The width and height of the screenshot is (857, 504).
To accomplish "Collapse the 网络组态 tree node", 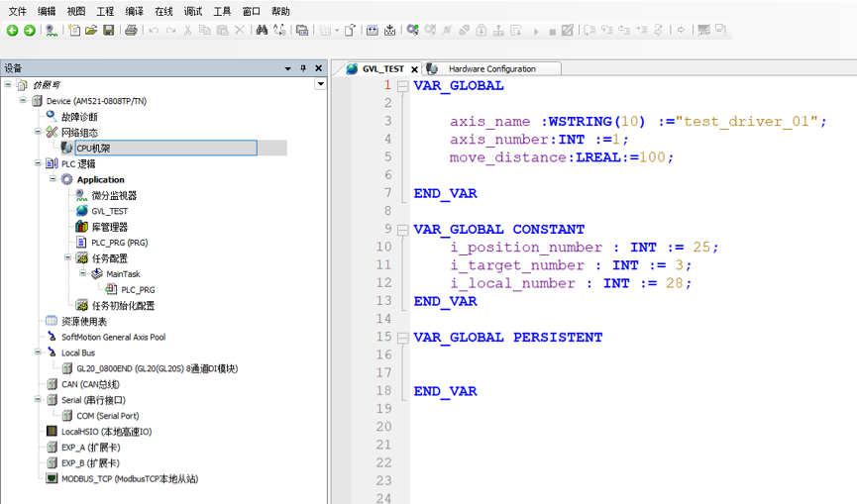I will [38, 131].
